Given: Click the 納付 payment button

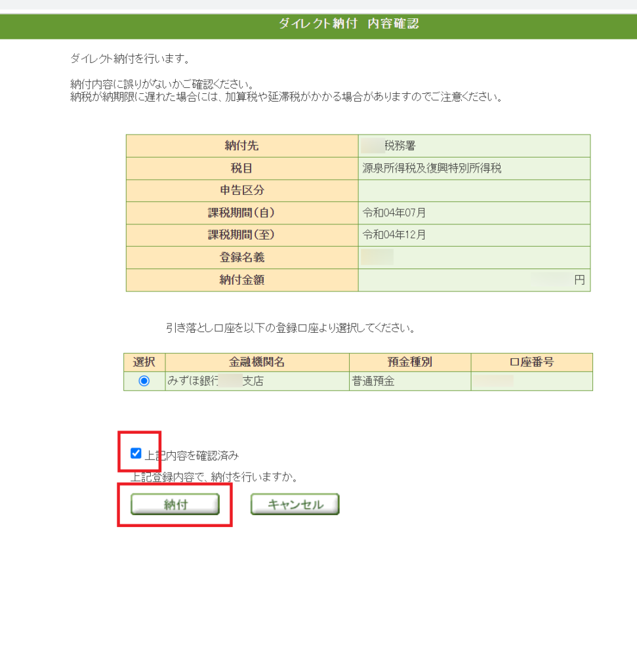Looking at the screenshot, I should [x=175, y=504].
